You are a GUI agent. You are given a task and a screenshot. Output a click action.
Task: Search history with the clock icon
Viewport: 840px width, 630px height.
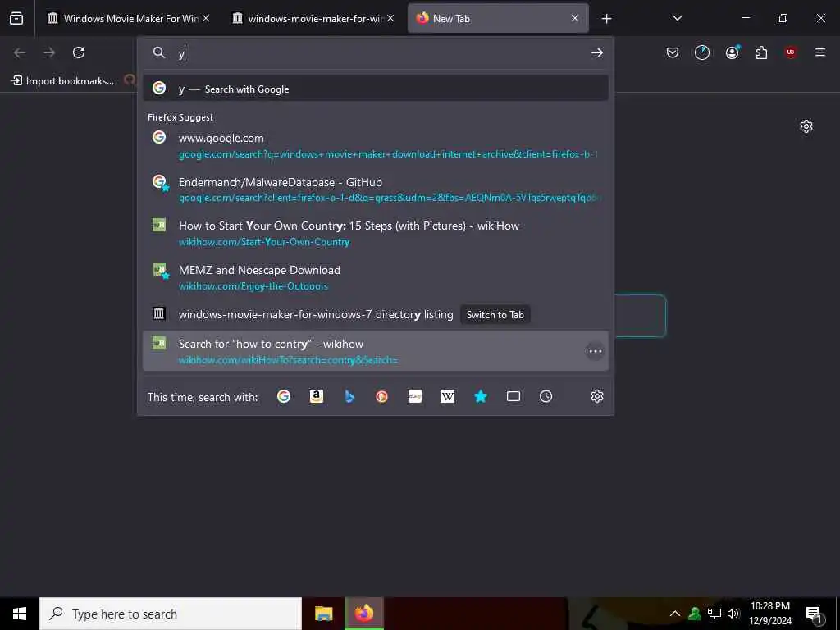pyautogui.click(x=546, y=396)
